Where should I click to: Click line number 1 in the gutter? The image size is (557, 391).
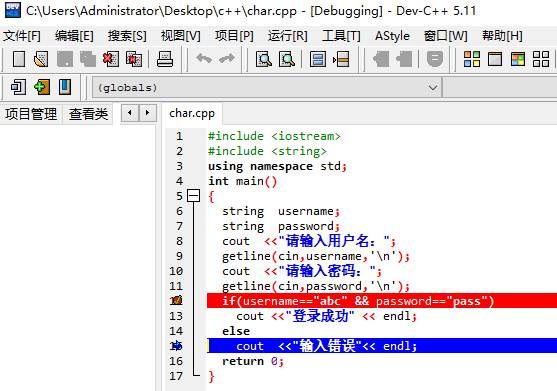pyautogui.click(x=179, y=136)
